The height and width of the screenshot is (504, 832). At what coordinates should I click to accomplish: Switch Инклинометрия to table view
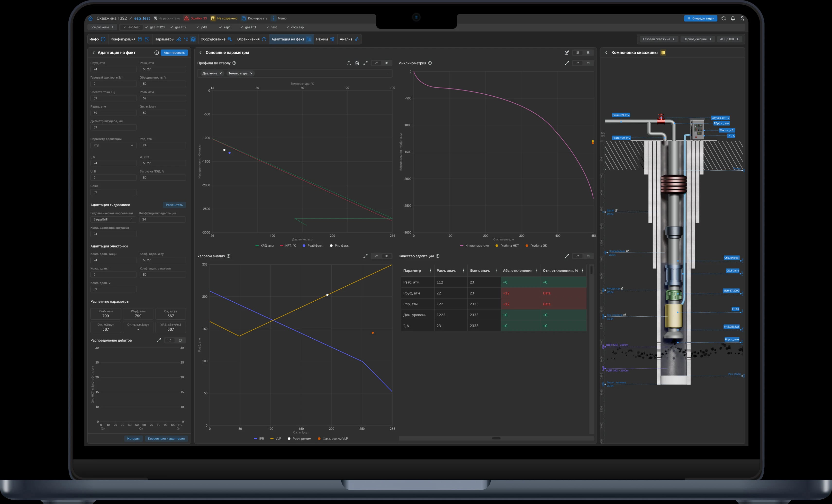588,63
